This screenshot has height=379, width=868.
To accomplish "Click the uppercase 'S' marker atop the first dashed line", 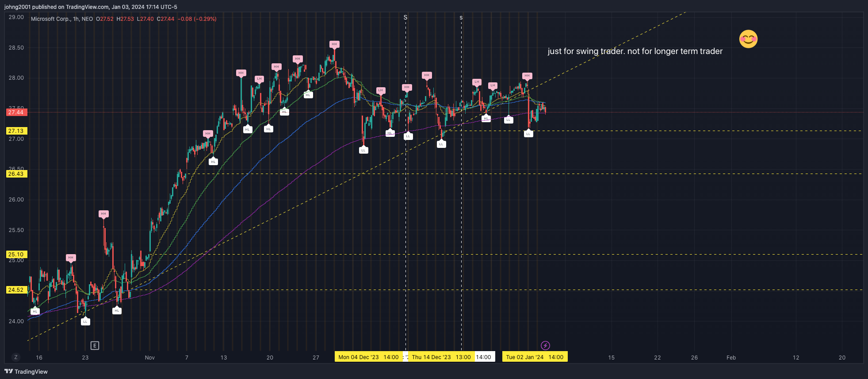I will pos(405,17).
